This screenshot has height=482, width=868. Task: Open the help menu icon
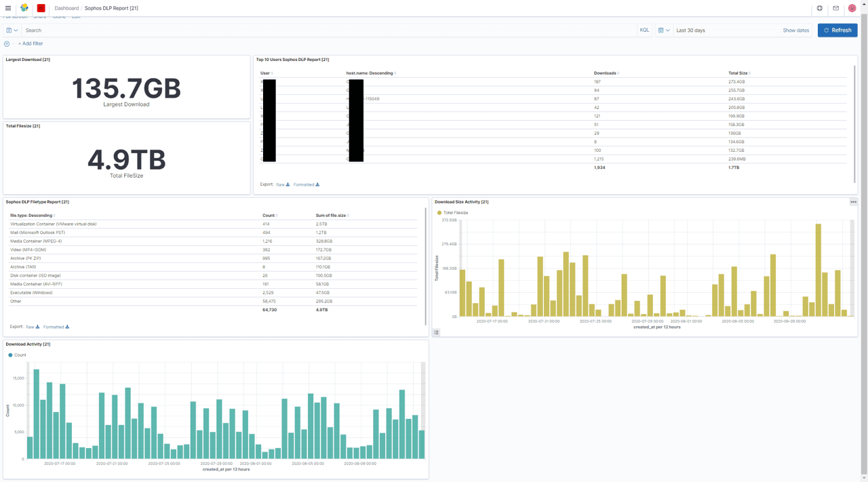(x=819, y=8)
